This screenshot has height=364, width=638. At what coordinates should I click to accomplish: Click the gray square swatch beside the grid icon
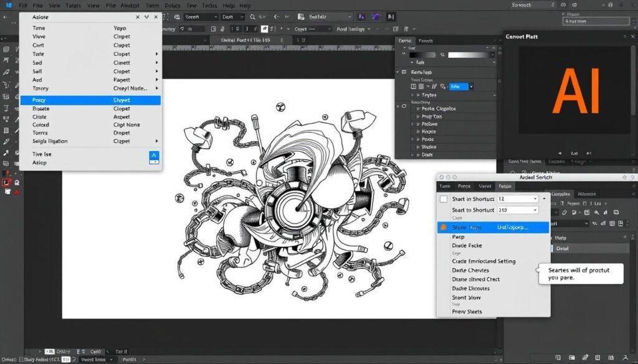point(421,86)
